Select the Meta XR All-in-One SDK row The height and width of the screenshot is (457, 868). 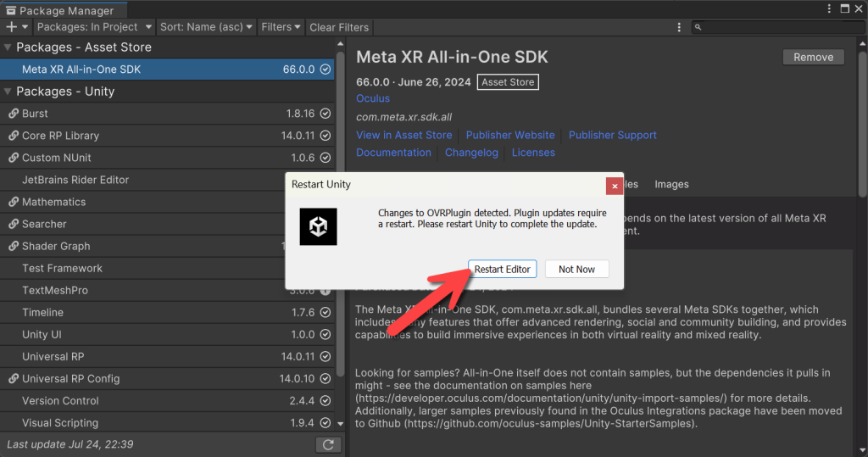pos(167,70)
